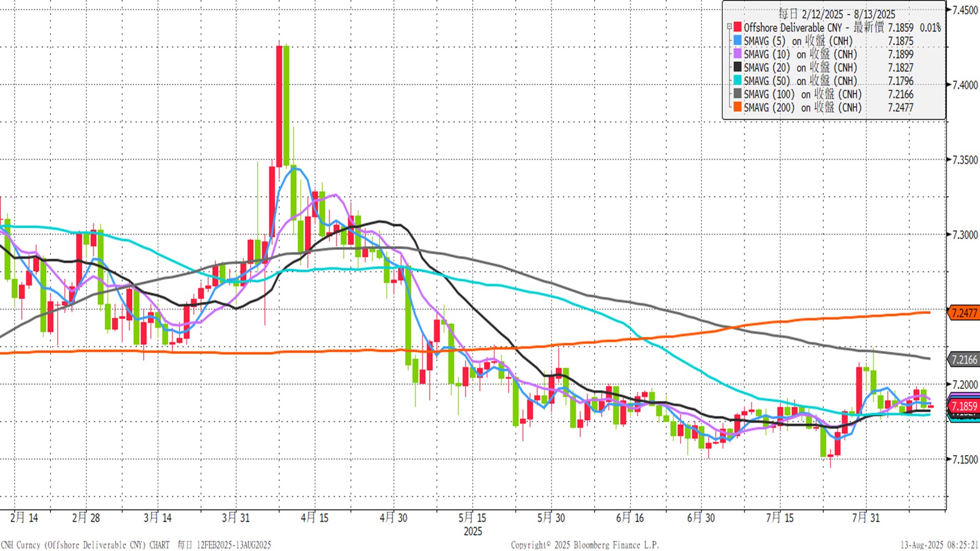This screenshot has width=980, height=551.
Task: Select the cyan SMAVG (50) color swatch
Action: [737, 81]
